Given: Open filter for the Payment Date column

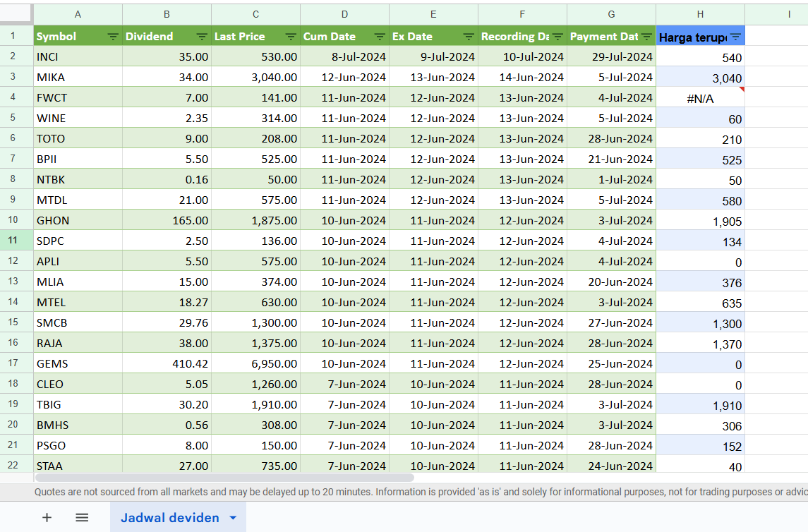Looking at the screenshot, I should pyautogui.click(x=646, y=37).
